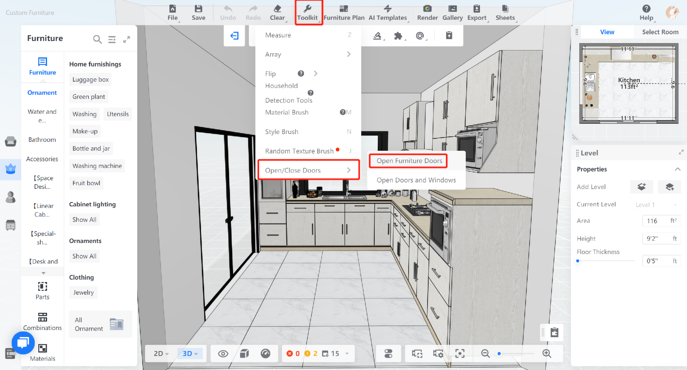Adjust the zoom slider
Screen dimensions: 687x370
(x=499, y=353)
